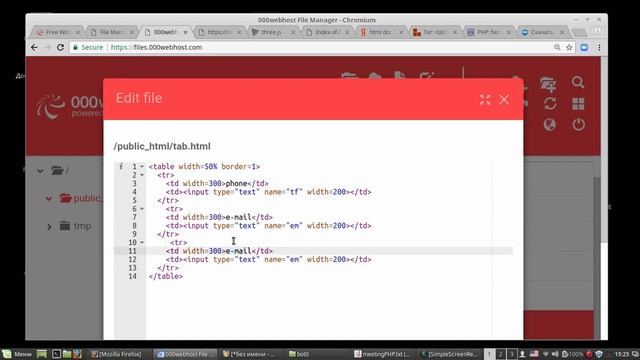
Task: Place cursor in empty editor area below code
Action: coord(318,310)
